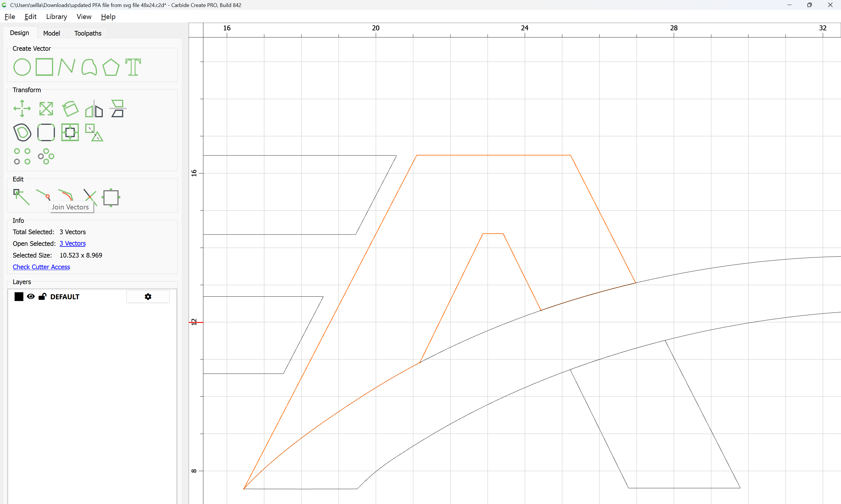Select the Polygon create tool
Image resolution: width=841 pixels, height=504 pixels.
click(111, 67)
